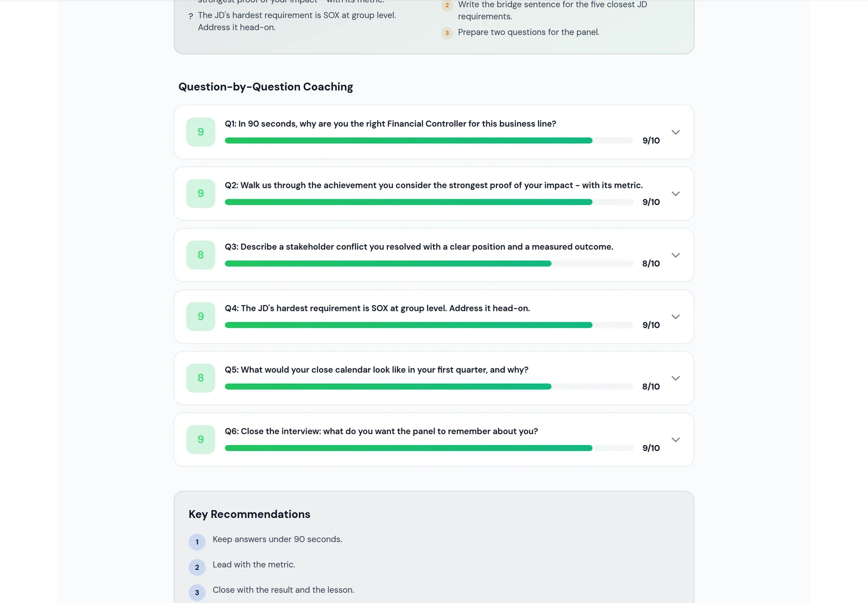The height and width of the screenshot is (603, 868).
Task: Click the number 1 badge beside 'Keep answers under 90 seconds'
Action: 197,542
